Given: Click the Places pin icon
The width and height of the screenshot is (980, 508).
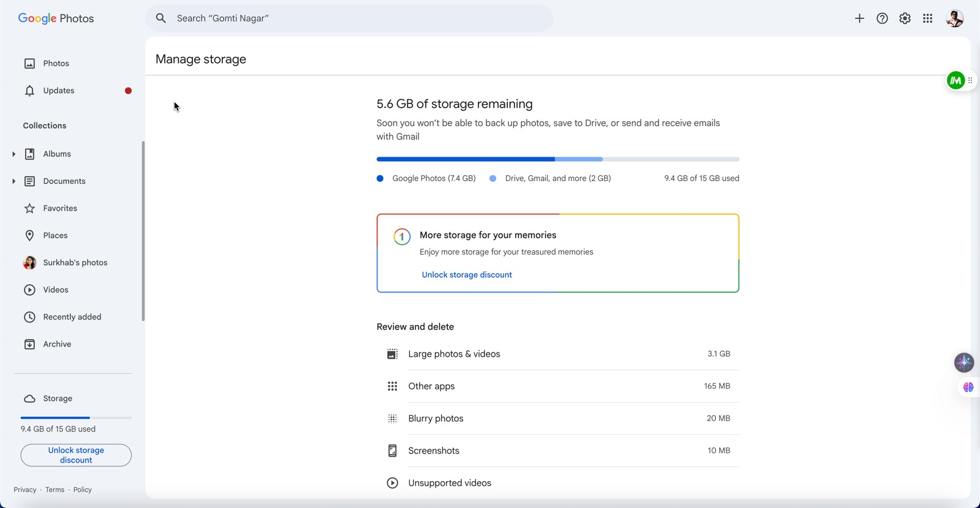Looking at the screenshot, I should [x=29, y=236].
